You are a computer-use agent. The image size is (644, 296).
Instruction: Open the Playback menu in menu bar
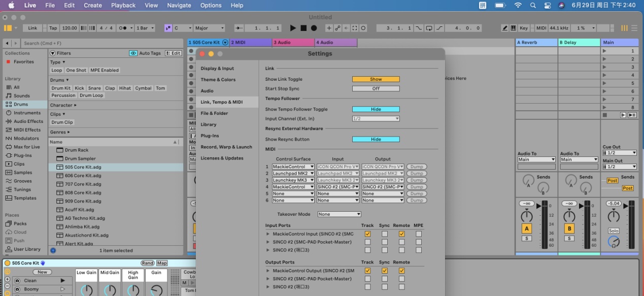click(123, 6)
